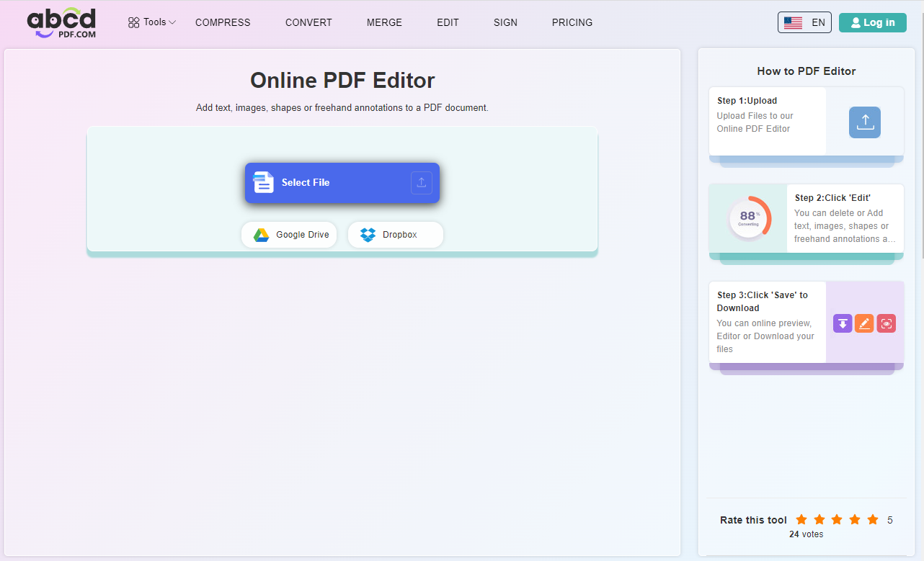Rate the tool two stars
Viewport: 924px width, 561px height.
point(819,519)
